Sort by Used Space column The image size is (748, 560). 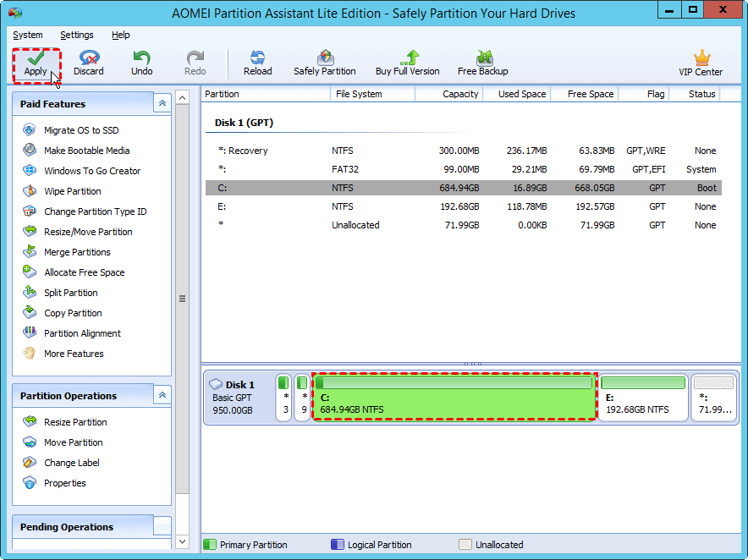[x=517, y=94]
